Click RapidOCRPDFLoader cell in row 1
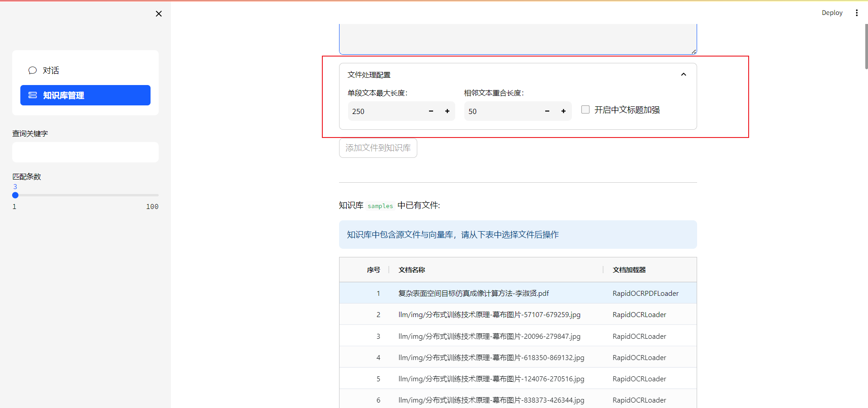The width and height of the screenshot is (868, 408). coord(646,293)
